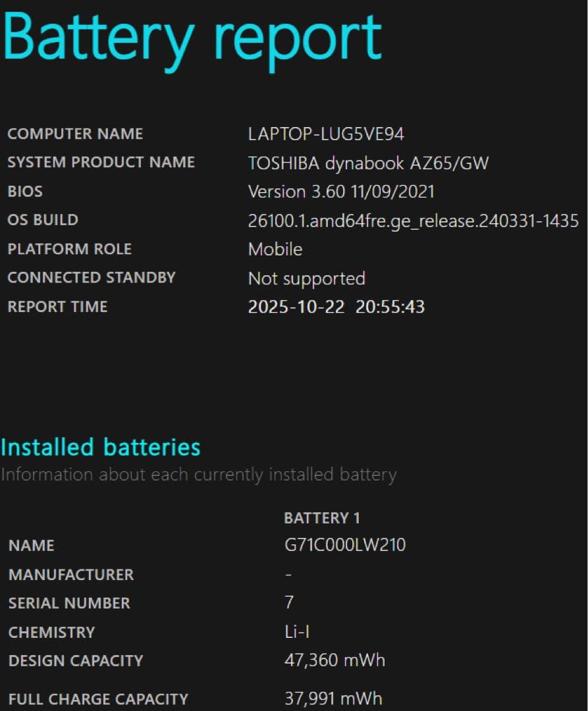Click the design capacity value 47,360 mWh
Viewport: 588px width, 711px height.
click(333, 660)
